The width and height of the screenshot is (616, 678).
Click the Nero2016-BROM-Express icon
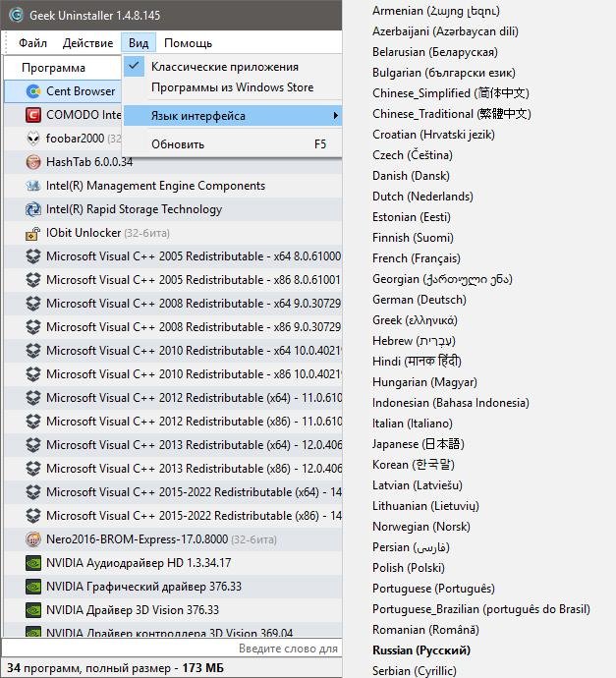(32, 539)
